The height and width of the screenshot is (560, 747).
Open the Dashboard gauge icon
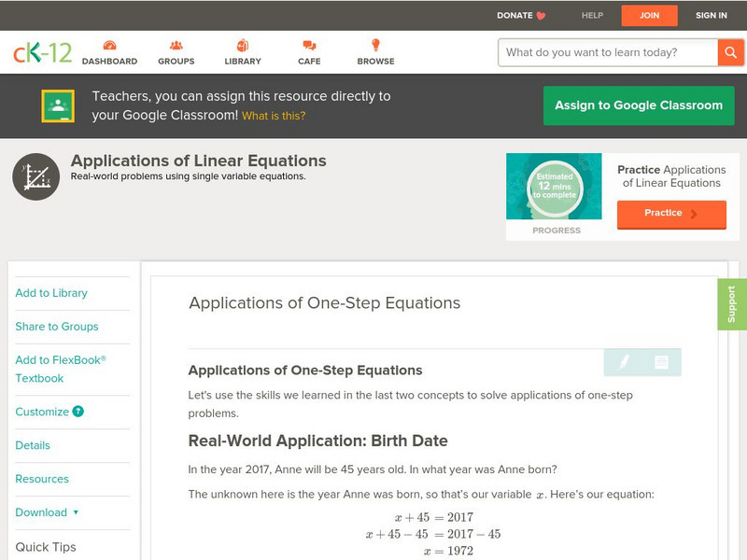point(109,46)
